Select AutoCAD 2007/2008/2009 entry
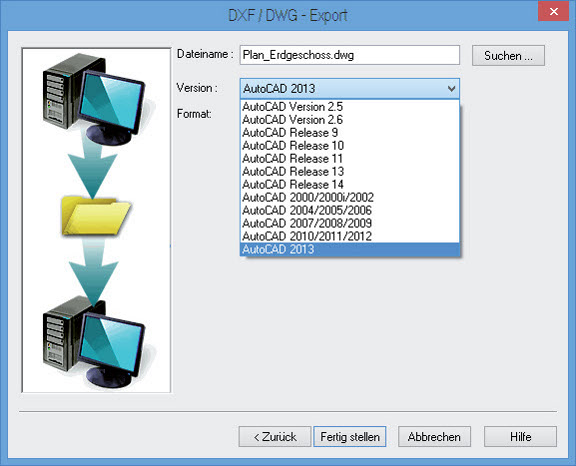This screenshot has width=576, height=466. tap(350, 223)
